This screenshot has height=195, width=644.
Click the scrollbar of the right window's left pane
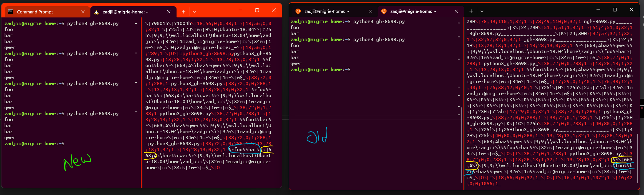point(461,145)
